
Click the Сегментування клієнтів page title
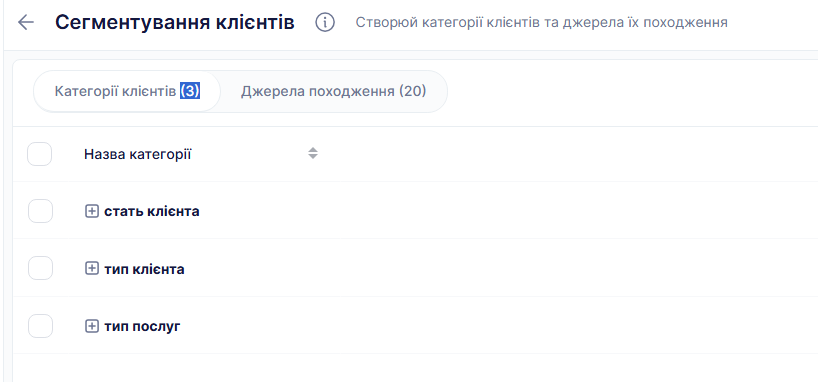(x=175, y=22)
